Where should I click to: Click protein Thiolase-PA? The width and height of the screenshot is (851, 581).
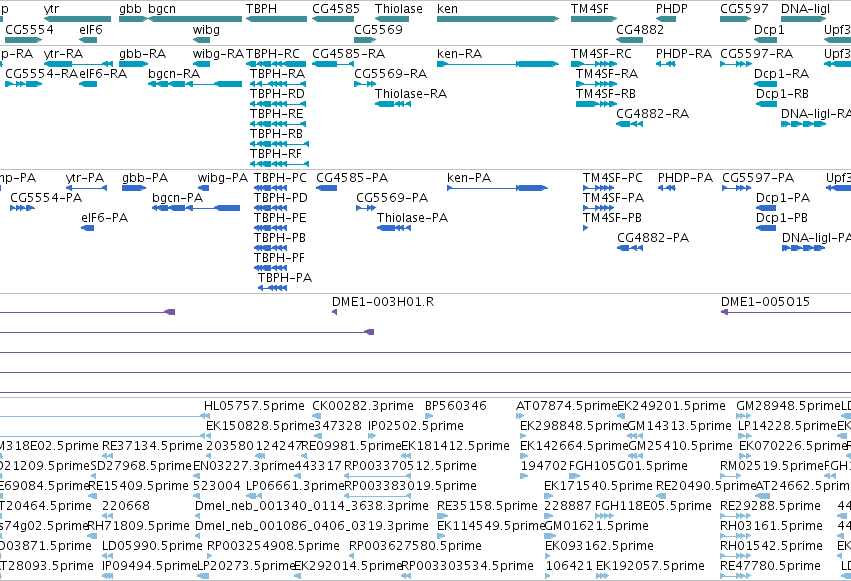(x=412, y=218)
